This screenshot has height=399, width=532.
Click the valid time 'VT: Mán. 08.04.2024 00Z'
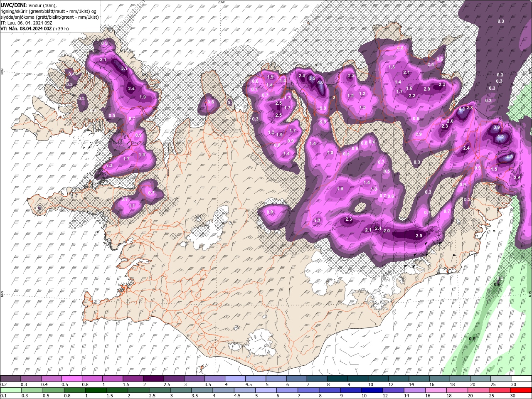(x=26, y=29)
